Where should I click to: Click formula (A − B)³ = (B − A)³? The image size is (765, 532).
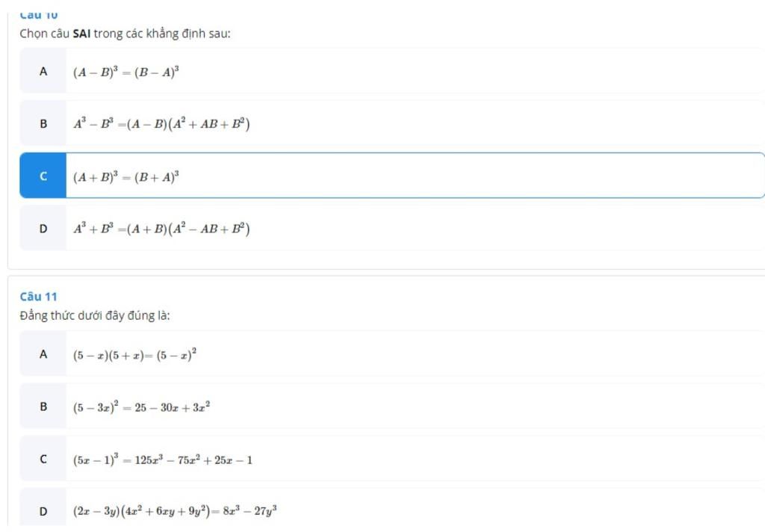[x=126, y=72]
